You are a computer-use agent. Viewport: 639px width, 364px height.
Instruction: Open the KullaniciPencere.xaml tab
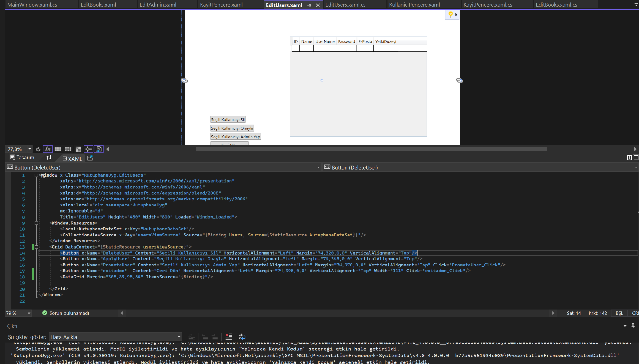point(414,5)
